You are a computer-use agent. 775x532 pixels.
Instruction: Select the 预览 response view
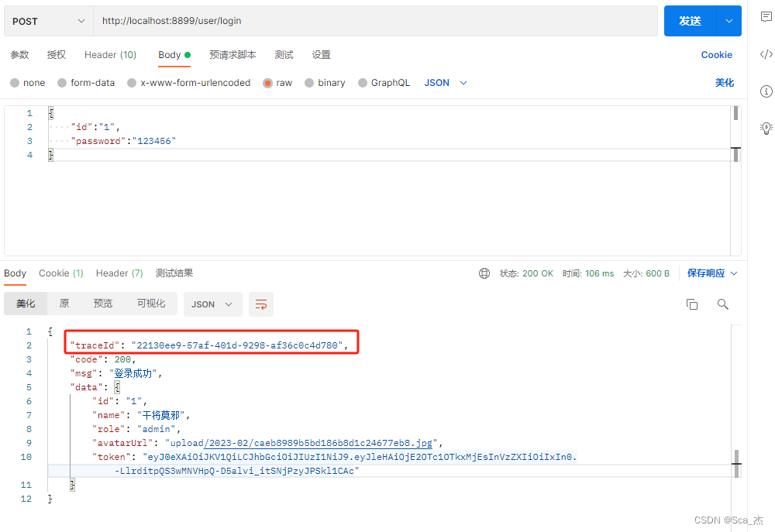pos(103,304)
